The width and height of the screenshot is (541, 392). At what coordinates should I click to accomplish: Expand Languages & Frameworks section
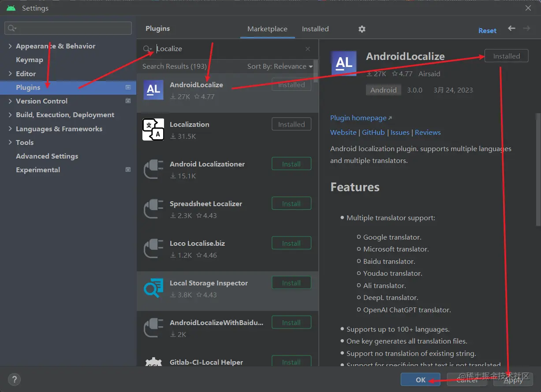click(10, 129)
